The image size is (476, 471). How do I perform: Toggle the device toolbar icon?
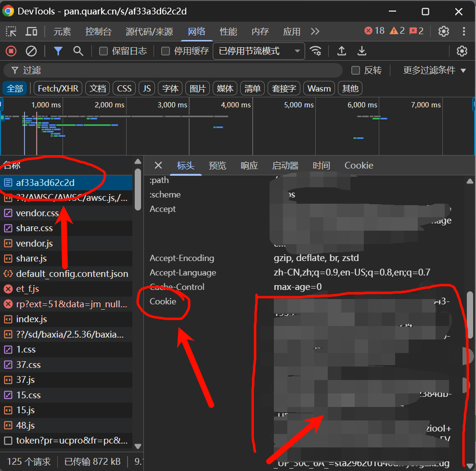coord(31,31)
